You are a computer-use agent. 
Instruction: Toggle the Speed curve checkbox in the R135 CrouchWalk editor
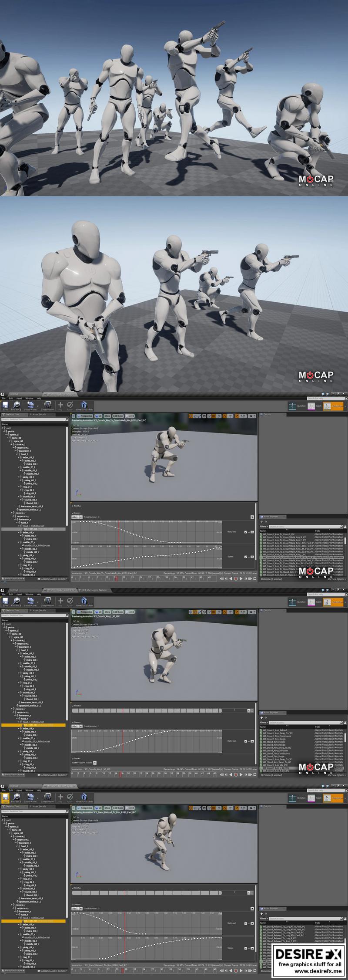[246, 557]
